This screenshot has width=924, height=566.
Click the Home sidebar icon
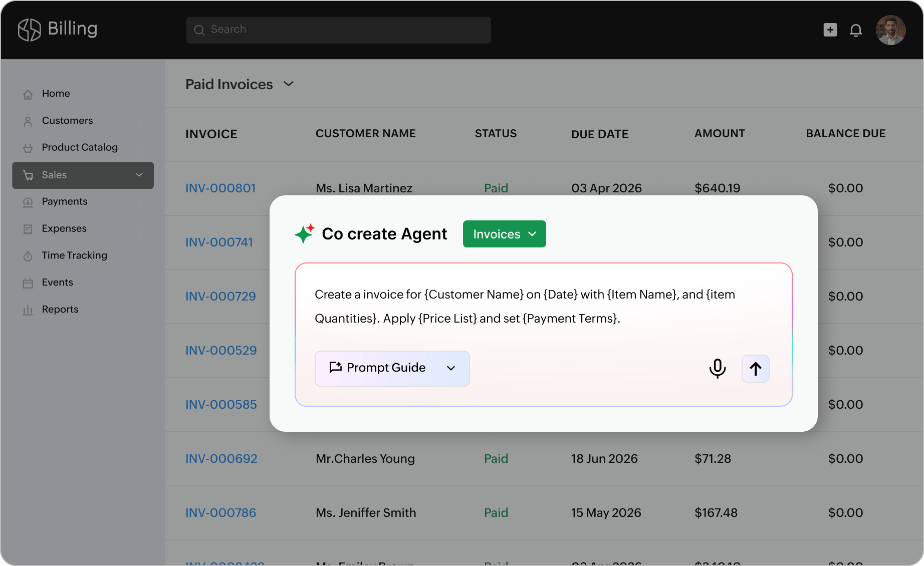[x=28, y=94]
